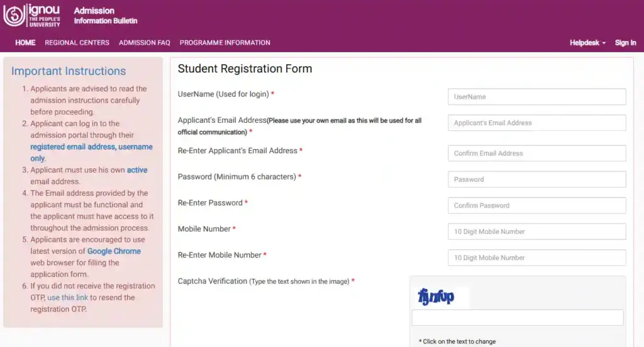Follow the 'use this link' OTP resend link
This screenshot has width=644, height=347.
68,297
